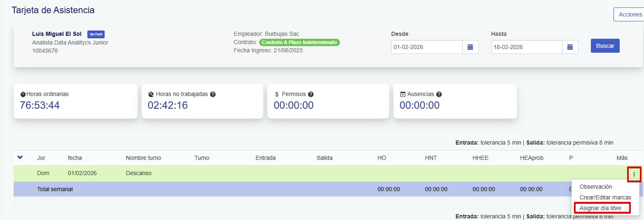Select Observación from the context menu

click(x=595, y=187)
